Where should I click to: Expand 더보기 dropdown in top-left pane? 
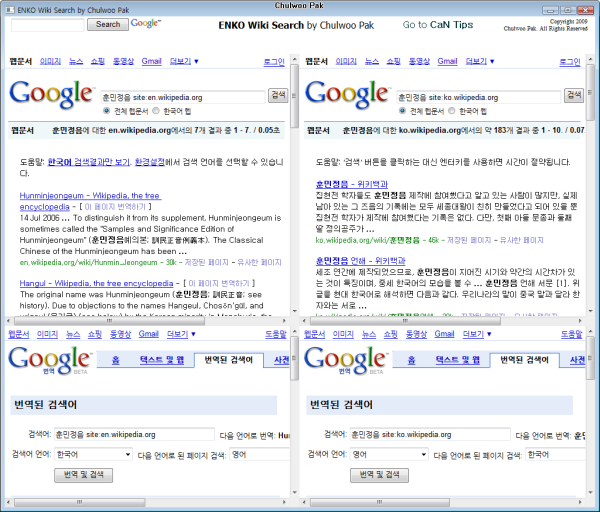184,61
